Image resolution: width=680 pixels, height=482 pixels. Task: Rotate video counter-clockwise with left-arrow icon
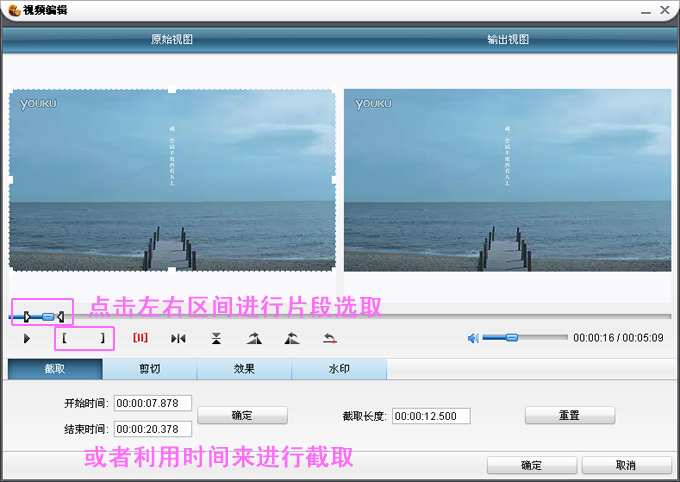pos(292,338)
